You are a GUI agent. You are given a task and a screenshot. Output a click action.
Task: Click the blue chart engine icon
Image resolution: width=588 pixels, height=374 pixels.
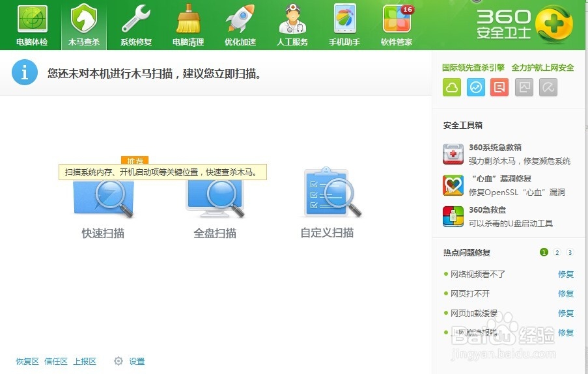coord(476,87)
